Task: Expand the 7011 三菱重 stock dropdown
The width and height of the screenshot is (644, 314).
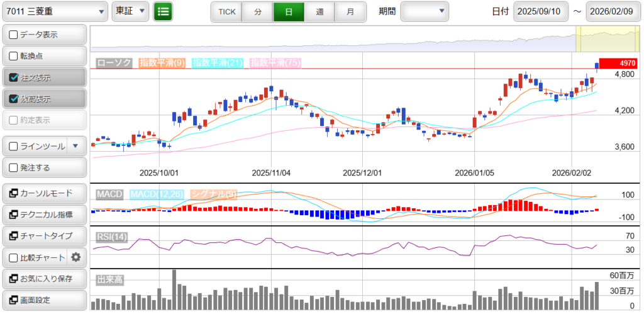Action: tap(55, 11)
